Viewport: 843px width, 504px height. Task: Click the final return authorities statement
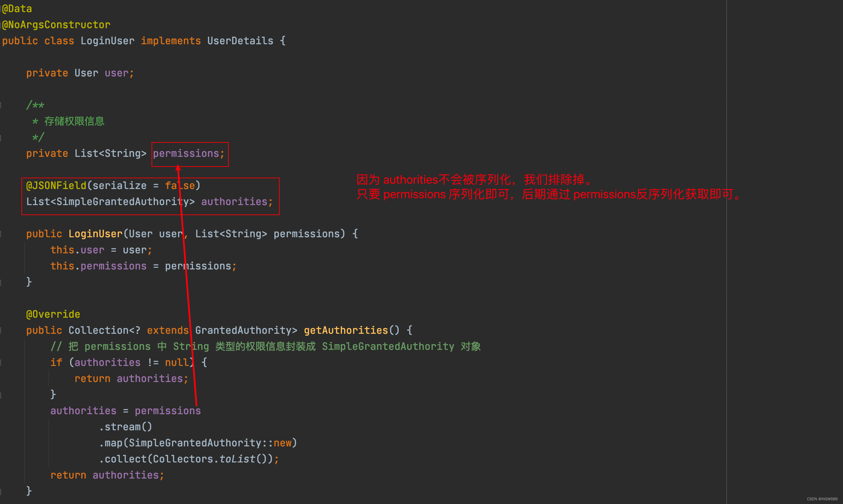click(107, 475)
